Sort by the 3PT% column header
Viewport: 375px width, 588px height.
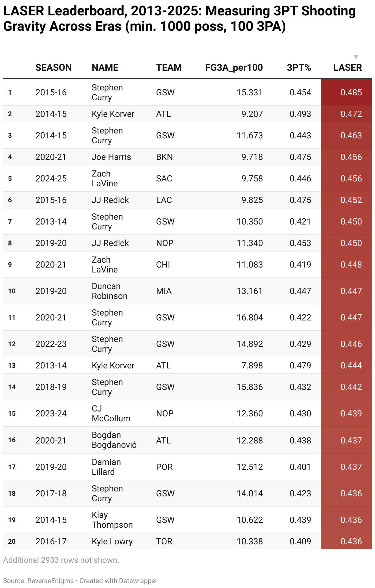click(x=299, y=68)
